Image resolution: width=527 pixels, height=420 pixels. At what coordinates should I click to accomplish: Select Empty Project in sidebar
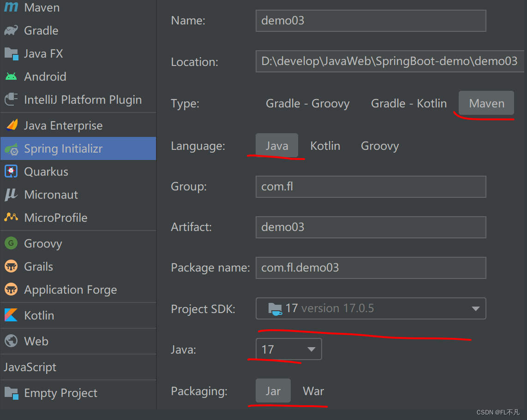(x=12, y=393)
